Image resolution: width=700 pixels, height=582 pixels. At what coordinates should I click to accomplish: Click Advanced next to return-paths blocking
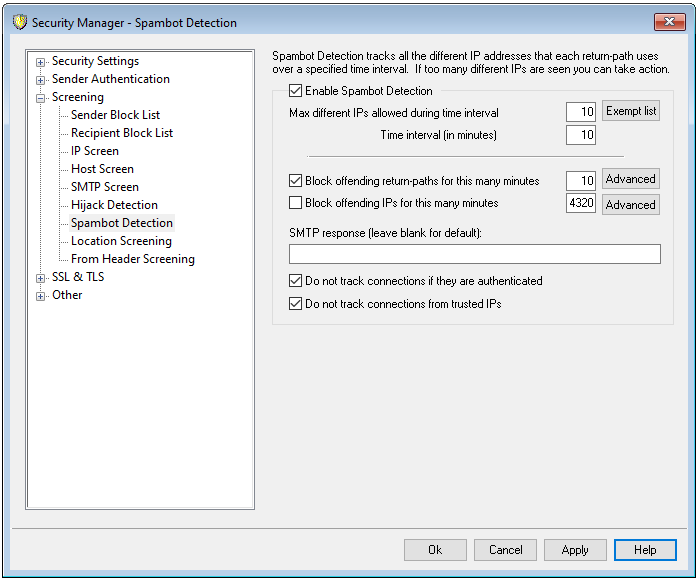[630, 179]
